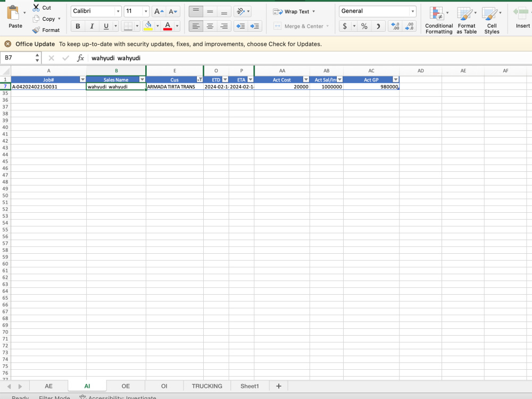Decrease font size with smaller A
Image resolution: width=532 pixels, height=399 pixels.
click(173, 12)
